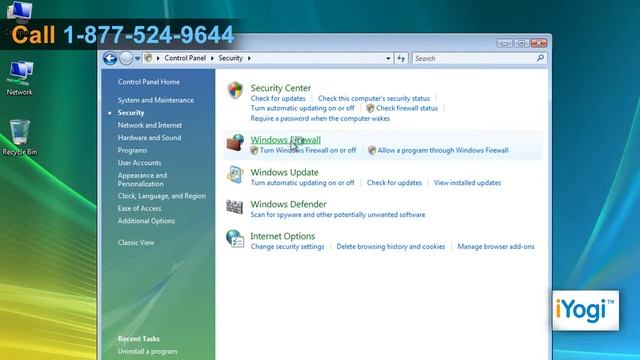The width and height of the screenshot is (640, 360).
Task: Click Turn automatic updating on or off under Windows Update
Action: (302, 183)
